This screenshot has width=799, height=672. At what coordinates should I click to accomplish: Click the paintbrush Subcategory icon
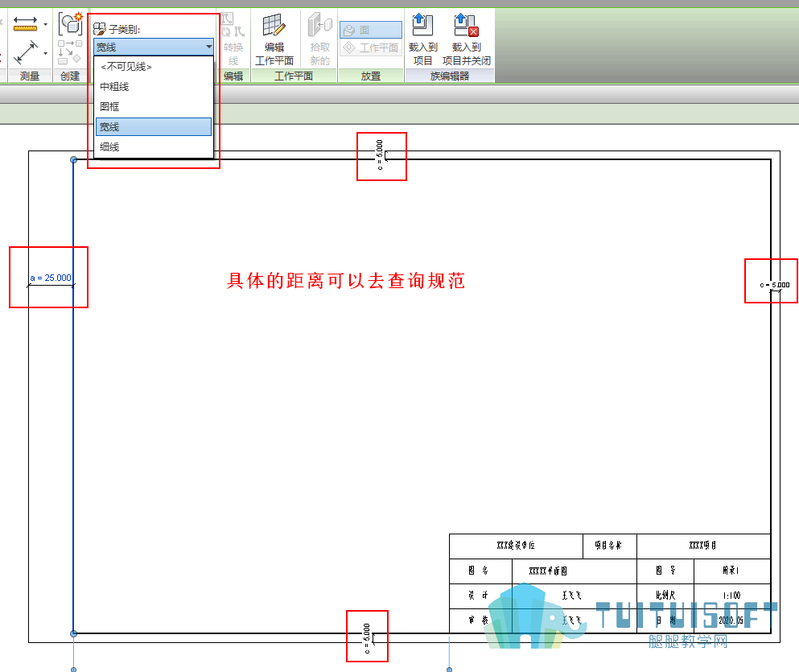100,29
